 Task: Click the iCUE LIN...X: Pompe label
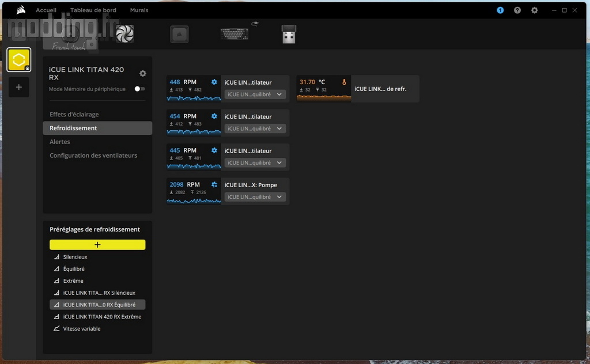tap(251, 185)
